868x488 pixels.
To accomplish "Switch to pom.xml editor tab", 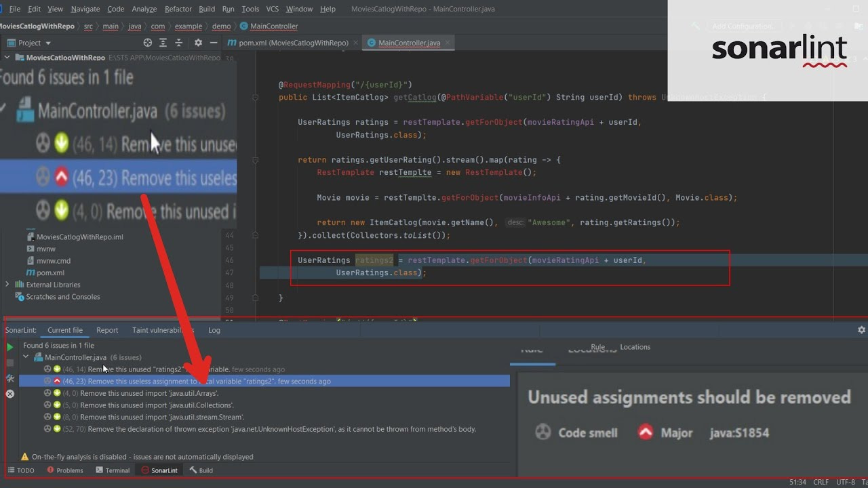I will coord(292,43).
